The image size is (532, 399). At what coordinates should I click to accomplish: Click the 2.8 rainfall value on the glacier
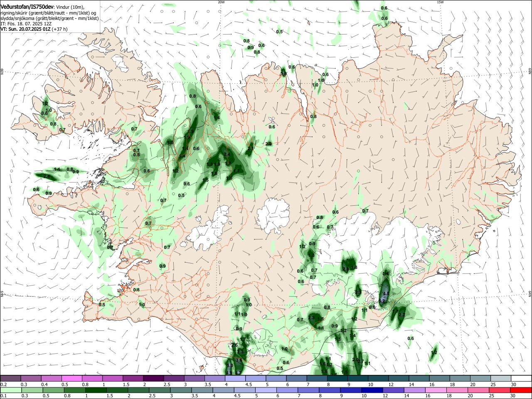[x=346, y=269]
